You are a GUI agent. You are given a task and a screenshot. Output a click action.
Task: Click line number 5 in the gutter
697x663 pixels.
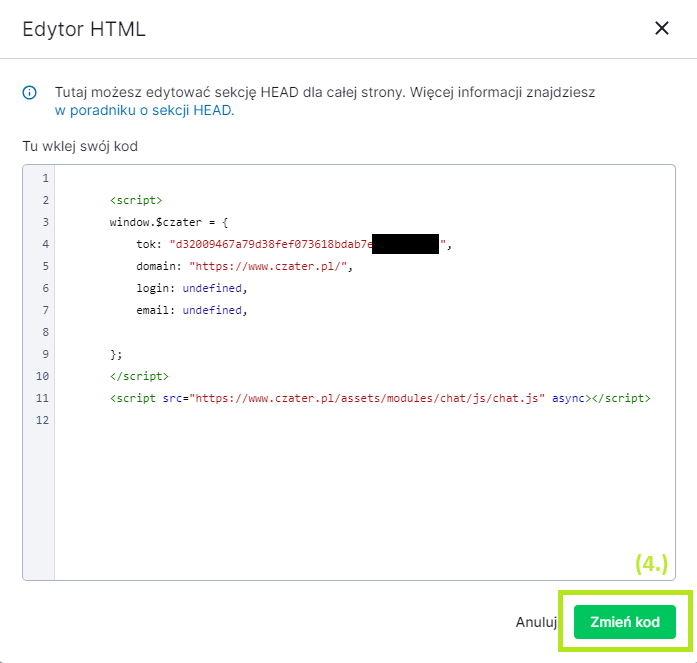(x=45, y=266)
